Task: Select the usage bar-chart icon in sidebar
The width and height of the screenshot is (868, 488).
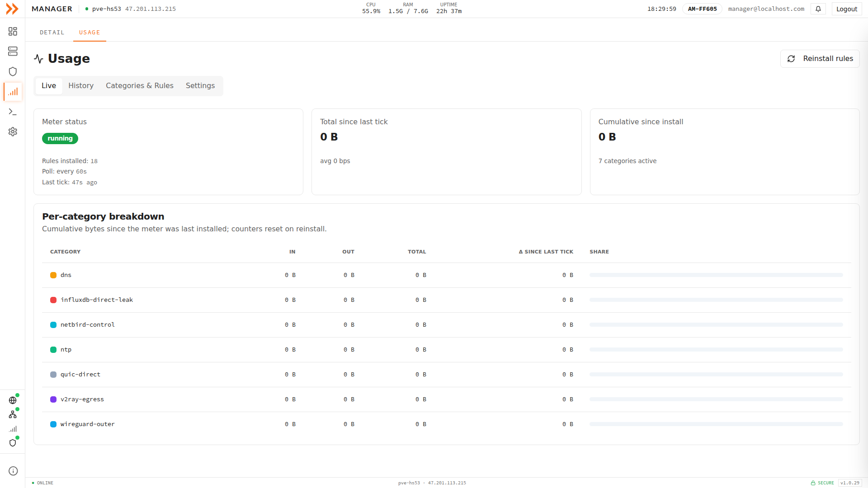Action: click(13, 92)
